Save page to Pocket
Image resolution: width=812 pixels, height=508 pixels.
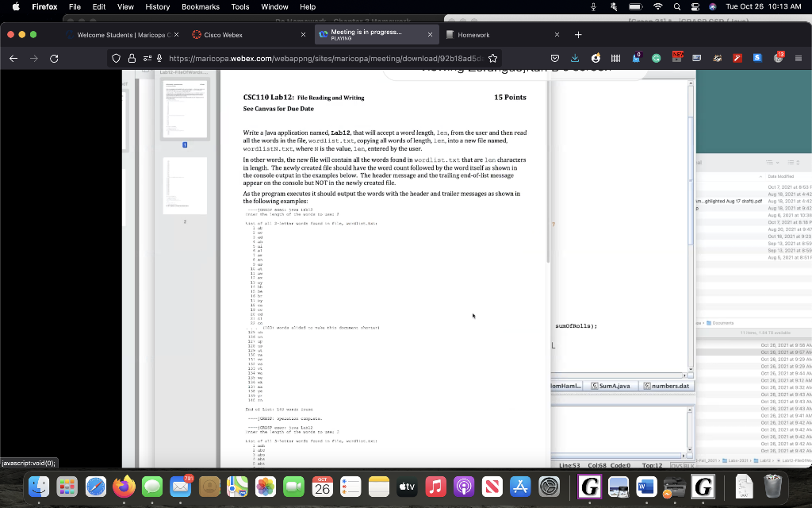[x=554, y=59]
